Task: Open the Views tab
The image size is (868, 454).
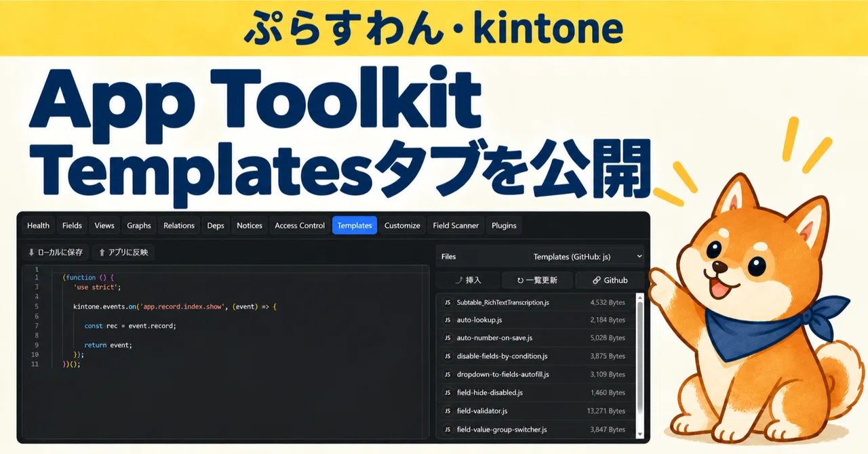Action: [104, 226]
